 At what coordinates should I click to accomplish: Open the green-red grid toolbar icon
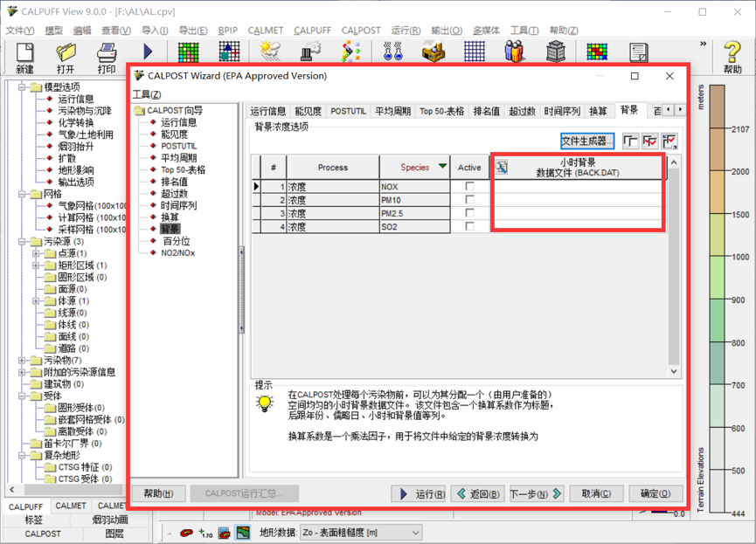[x=189, y=52]
